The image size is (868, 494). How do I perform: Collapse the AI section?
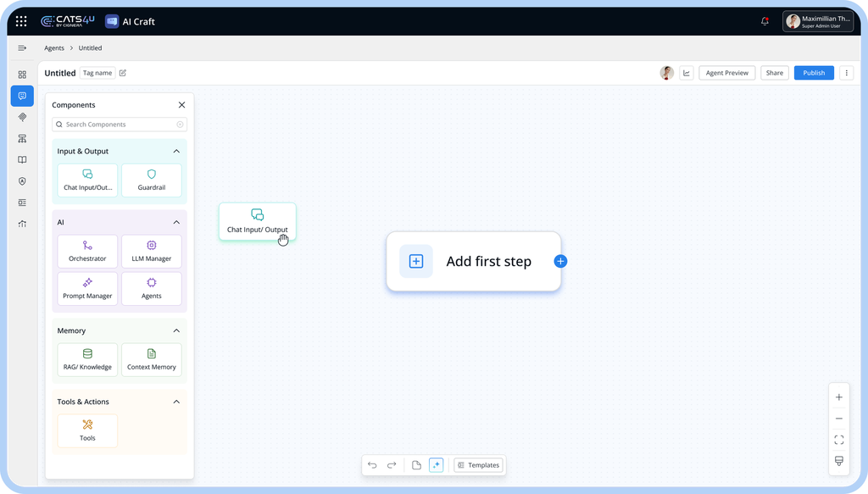(176, 222)
